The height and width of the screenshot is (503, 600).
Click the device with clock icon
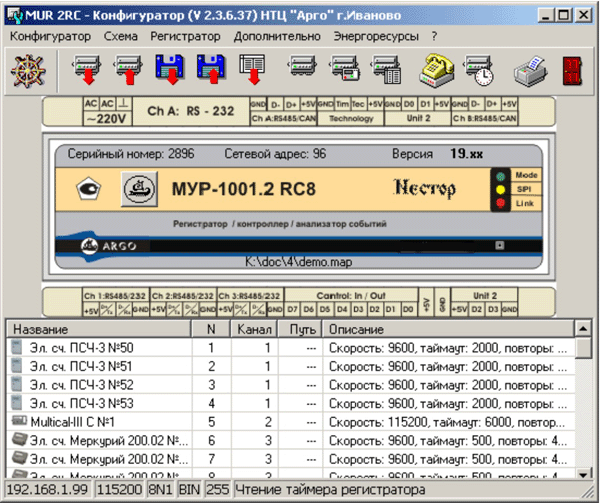click(x=478, y=70)
